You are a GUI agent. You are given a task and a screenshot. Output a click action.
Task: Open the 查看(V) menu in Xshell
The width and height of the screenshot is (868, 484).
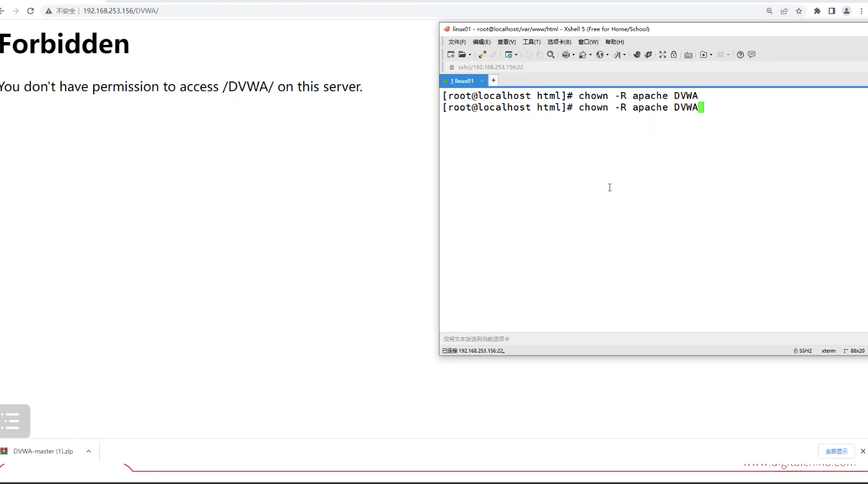click(x=506, y=42)
